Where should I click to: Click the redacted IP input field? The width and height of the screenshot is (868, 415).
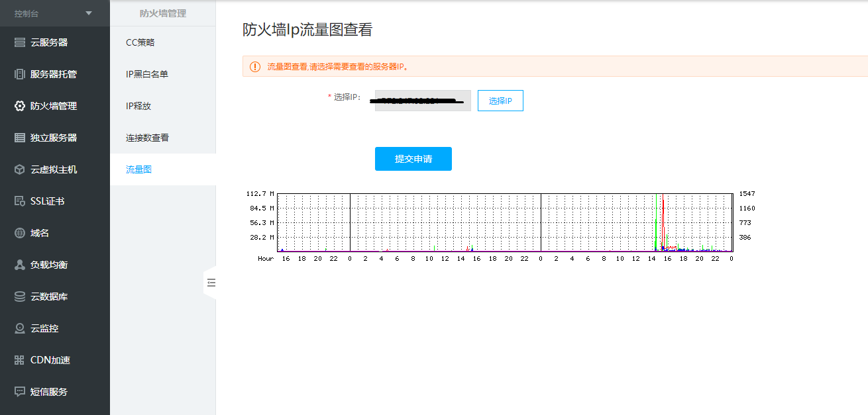click(423, 101)
